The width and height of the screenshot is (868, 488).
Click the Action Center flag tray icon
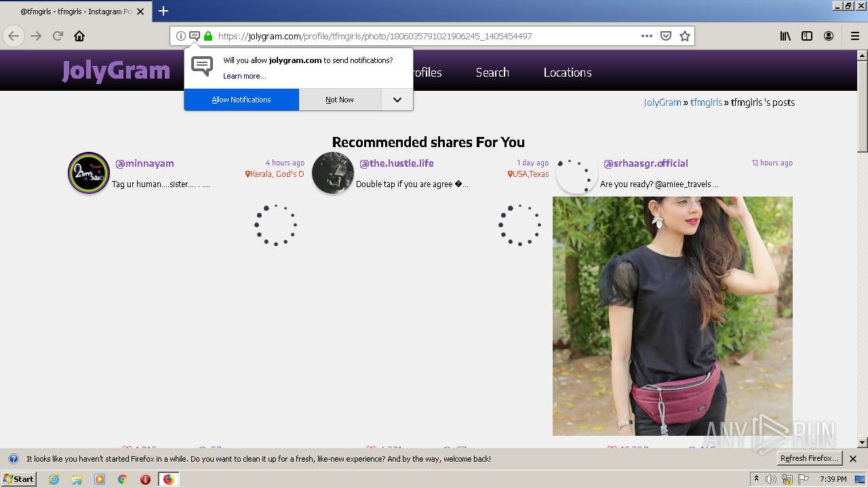pos(804,479)
